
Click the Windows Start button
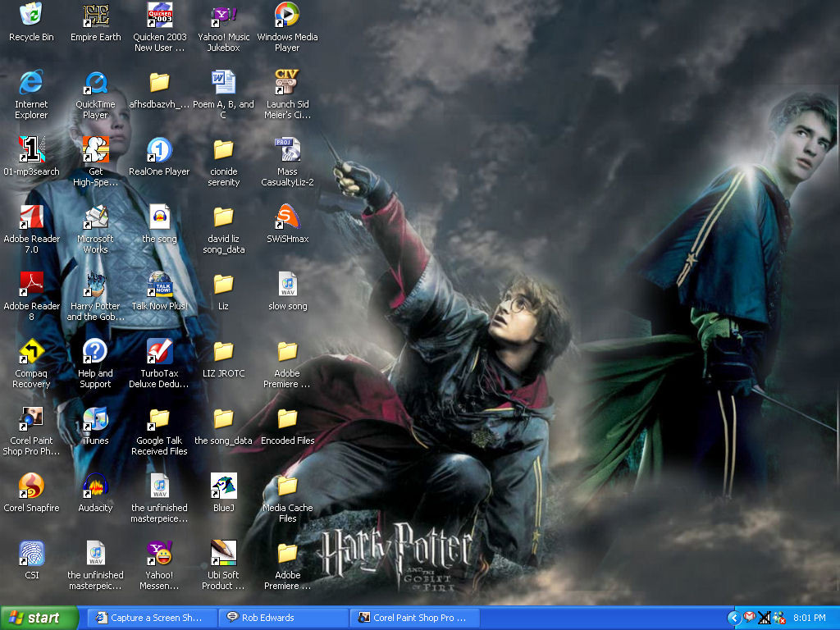[x=39, y=618]
